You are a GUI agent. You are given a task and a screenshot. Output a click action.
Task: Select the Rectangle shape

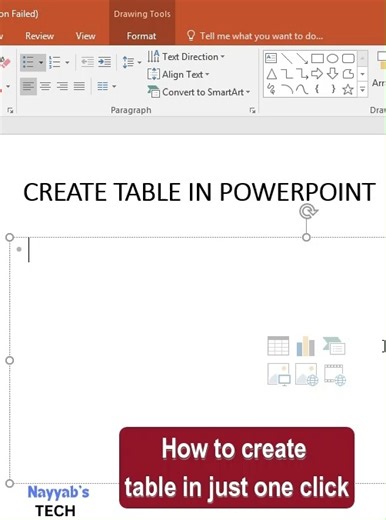(x=317, y=59)
